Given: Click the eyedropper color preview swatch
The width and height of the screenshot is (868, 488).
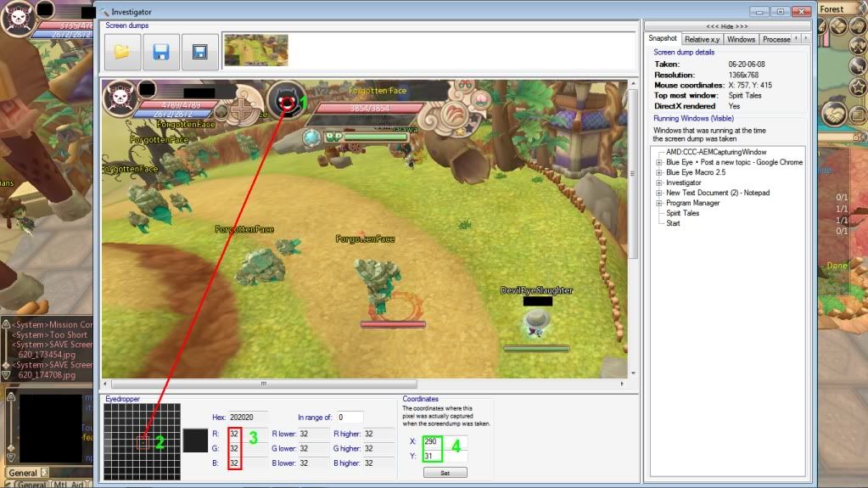Looking at the screenshot, I should pyautogui.click(x=195, y=440).
